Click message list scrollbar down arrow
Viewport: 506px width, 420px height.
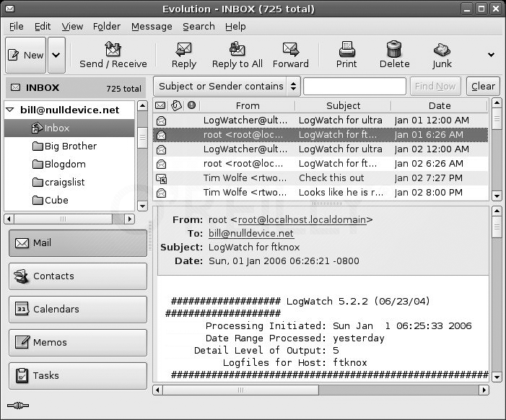[x=497, y=196]
